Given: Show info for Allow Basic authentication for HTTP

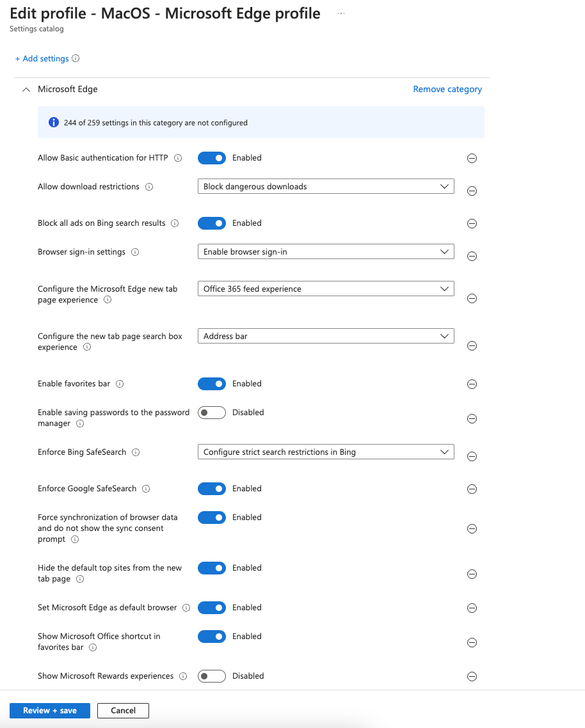Looking at the screenshot, I should point(178,158).
